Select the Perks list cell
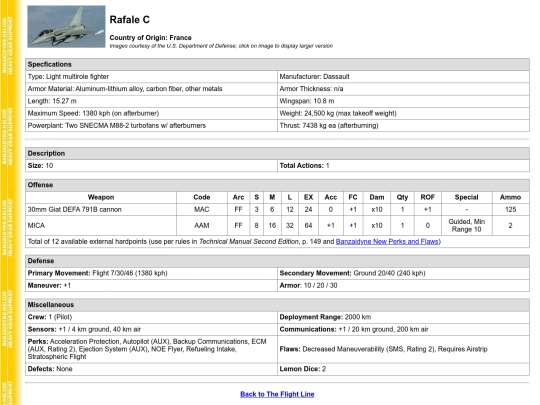 coord(152,349)
